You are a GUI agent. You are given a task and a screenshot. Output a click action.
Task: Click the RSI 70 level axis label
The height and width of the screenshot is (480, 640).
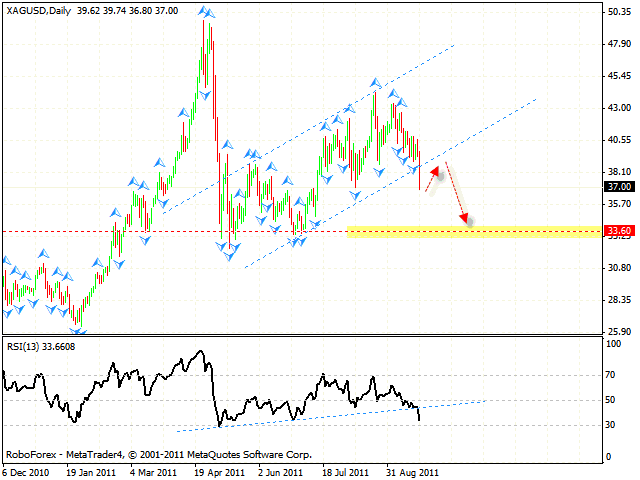(611, 374)
